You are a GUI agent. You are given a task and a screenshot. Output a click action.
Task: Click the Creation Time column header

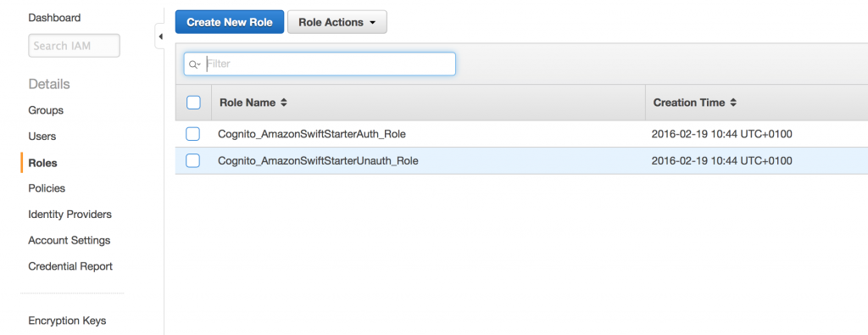coord(757,103)
